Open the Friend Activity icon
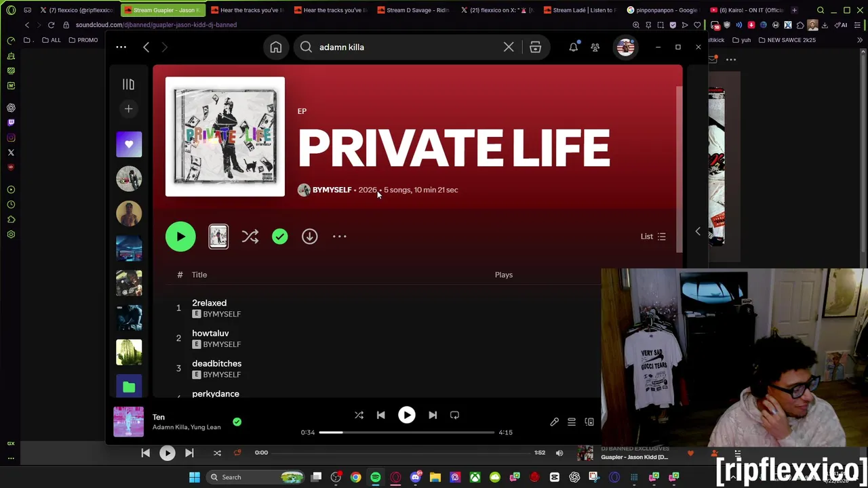This screenshot has width=868, height=488. click(x=595, y=47)
